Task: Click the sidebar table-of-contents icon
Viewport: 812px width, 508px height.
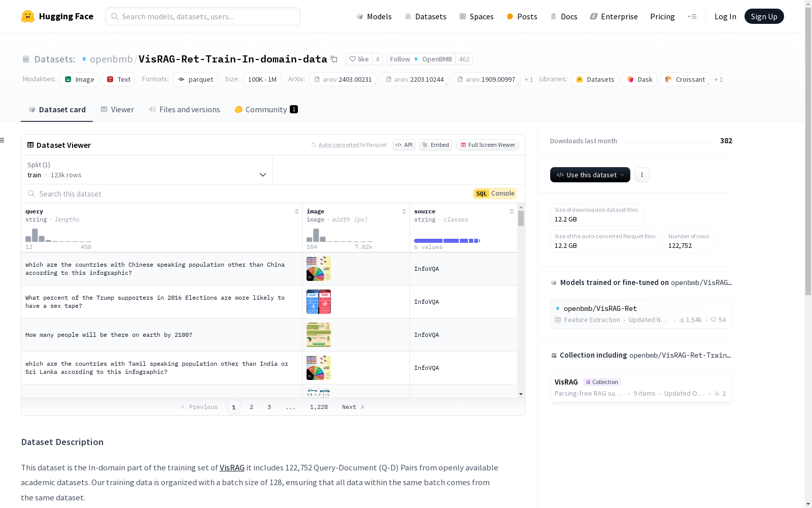Action: point(3,140)
